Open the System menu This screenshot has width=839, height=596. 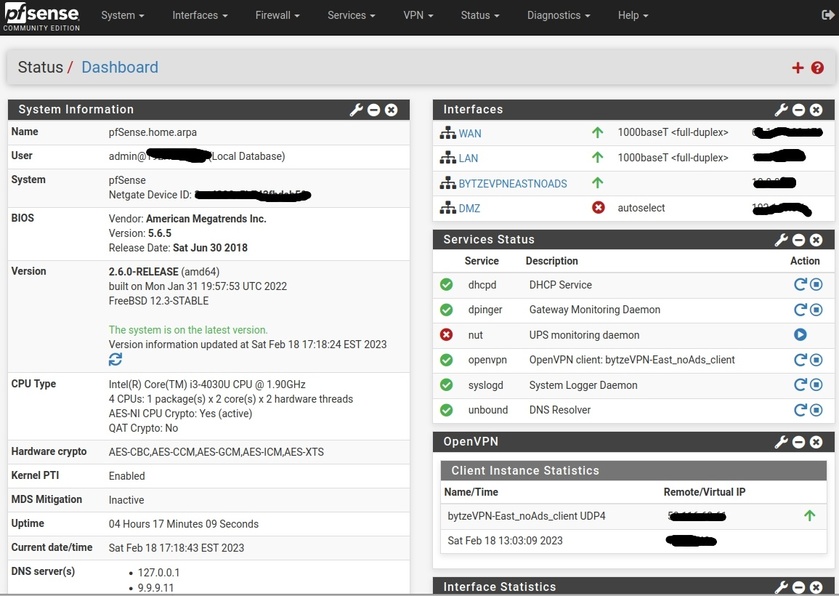click(x=123, y=16)
